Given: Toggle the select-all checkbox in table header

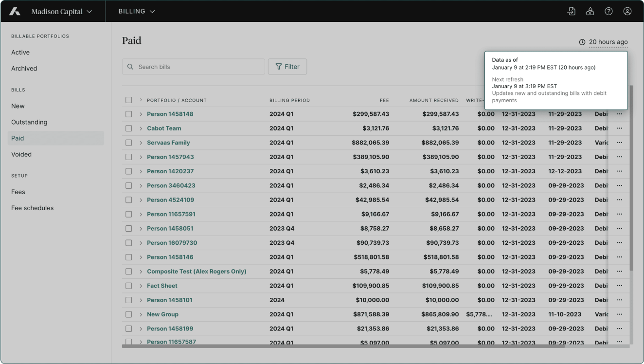Looking at the screenshot, I should [129, 100].
